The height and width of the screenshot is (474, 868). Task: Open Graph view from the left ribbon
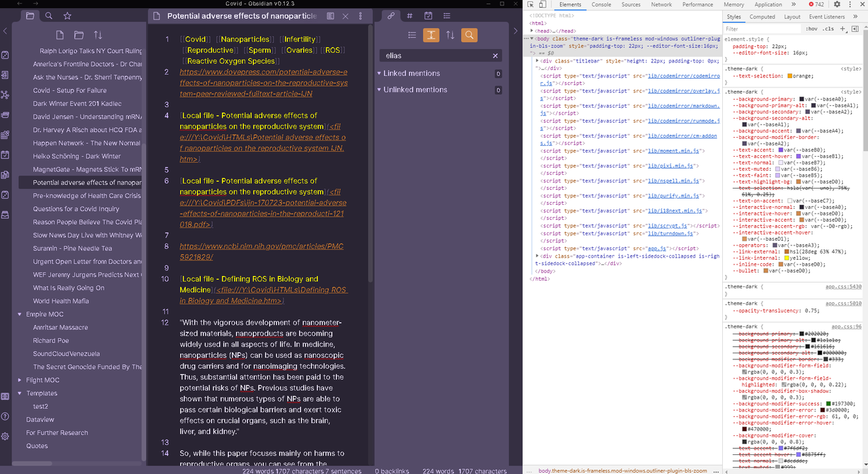tap(5, 95)
